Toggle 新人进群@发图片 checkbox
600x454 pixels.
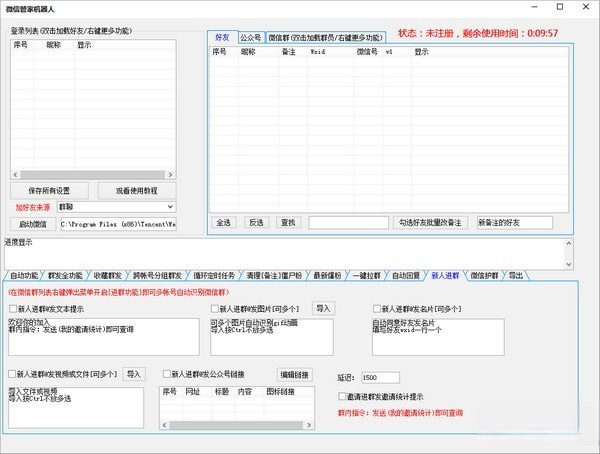pos(215,308)
